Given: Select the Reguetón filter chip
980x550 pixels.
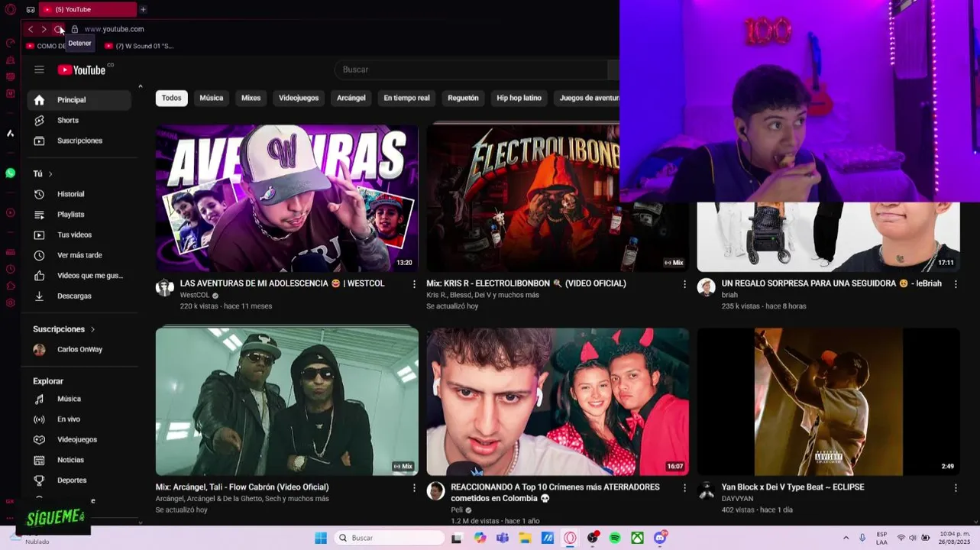Looking at the screenshot, I should (x=463, y=98).
